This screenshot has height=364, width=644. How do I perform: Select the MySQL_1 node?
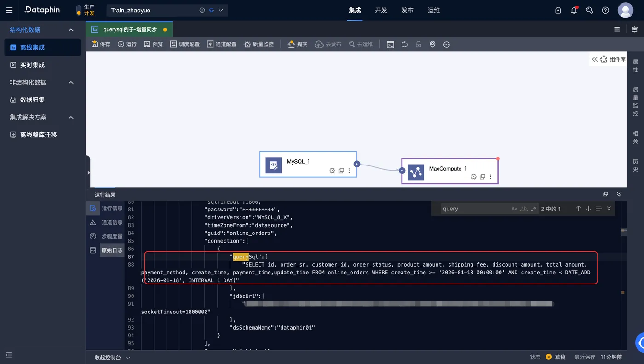tap(308, 164)
